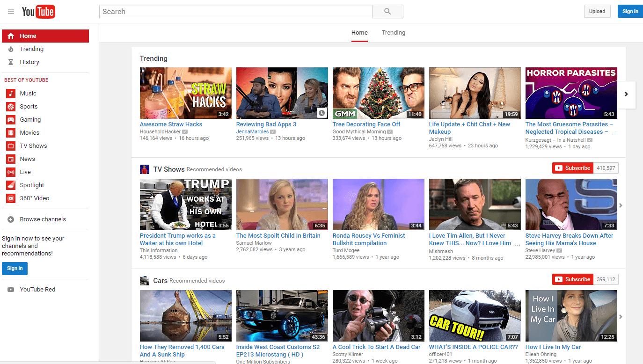643x364 pixels.
Task: Click the Sports icon in sidebar
Action: (11, 107)
